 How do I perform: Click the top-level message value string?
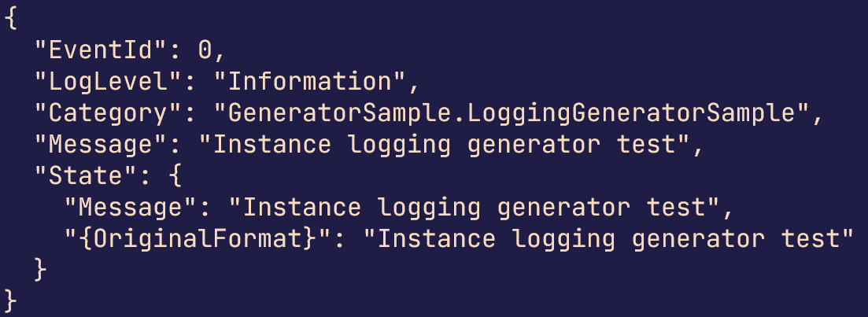tap(445, 145)
